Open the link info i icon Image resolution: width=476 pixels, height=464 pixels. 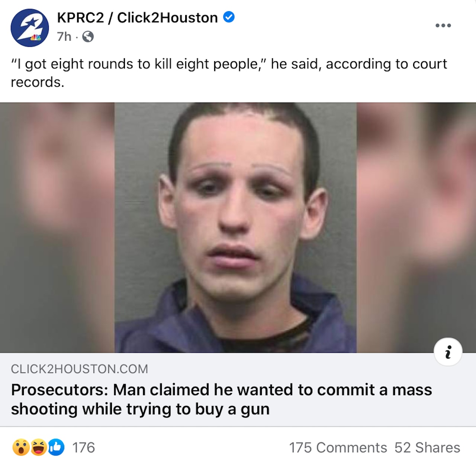(x=448, y=351)
